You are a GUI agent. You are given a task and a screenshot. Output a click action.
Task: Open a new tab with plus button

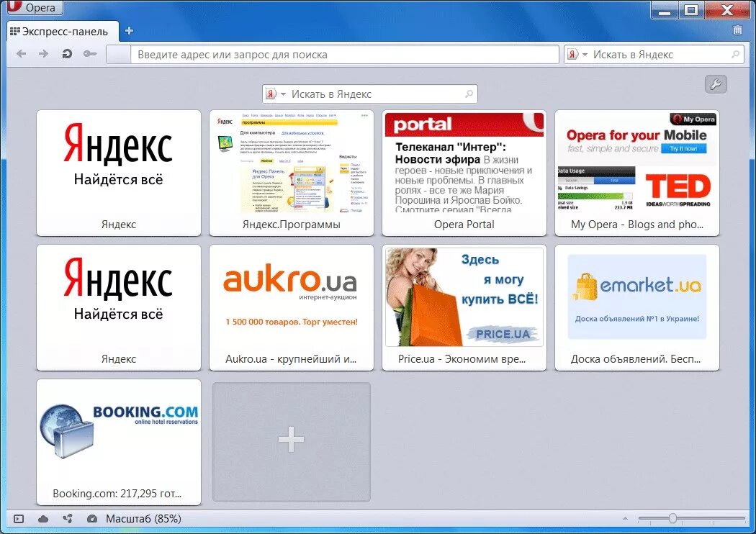129,31
